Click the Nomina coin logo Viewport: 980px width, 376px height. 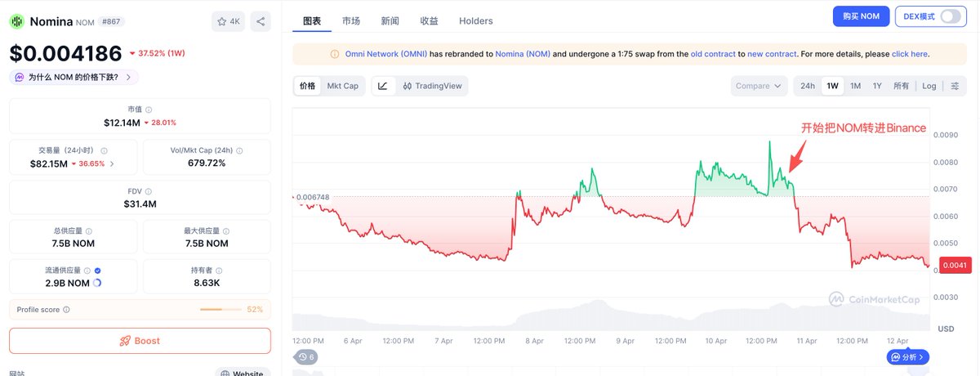[16, 21]
